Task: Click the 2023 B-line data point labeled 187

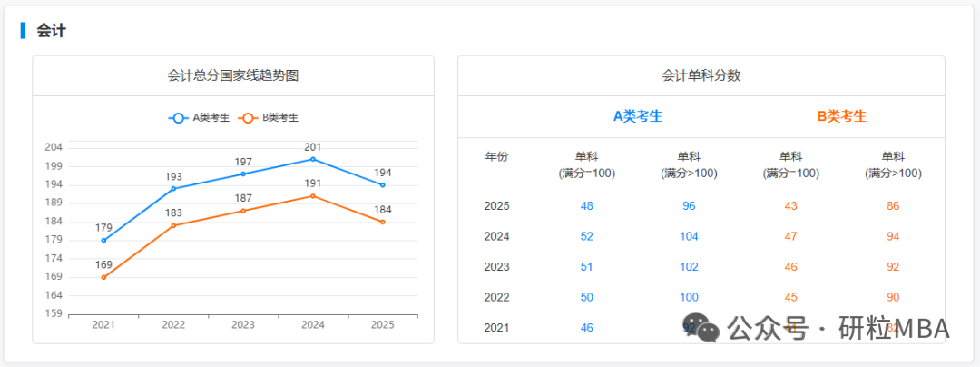Action: (x=243, y=211)
